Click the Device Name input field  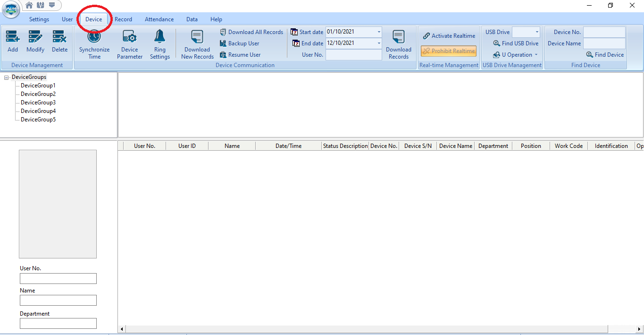(604, 43)
